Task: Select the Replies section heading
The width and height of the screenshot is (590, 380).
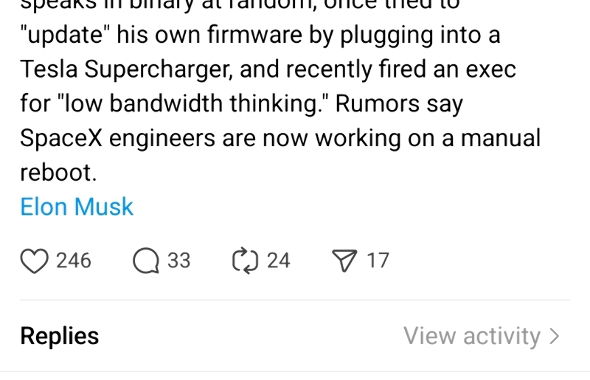Action: [59, 336]
